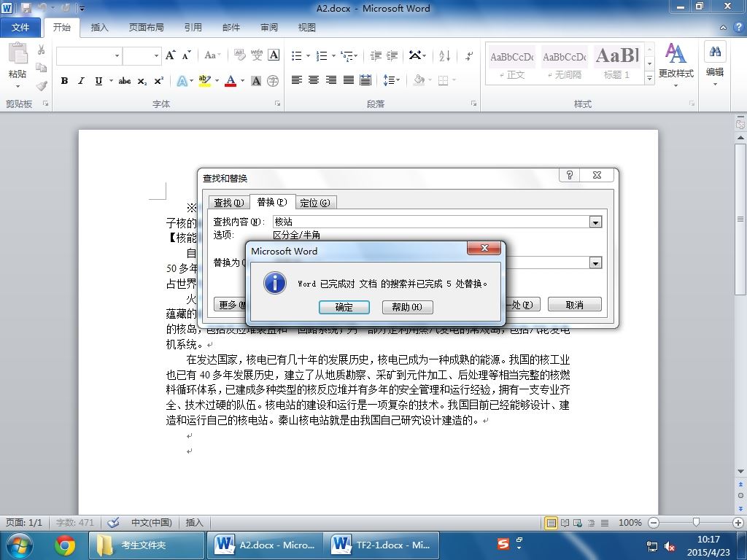Click the Distributed alignment icon
747x560 pixels.
[x=365, y=80]
